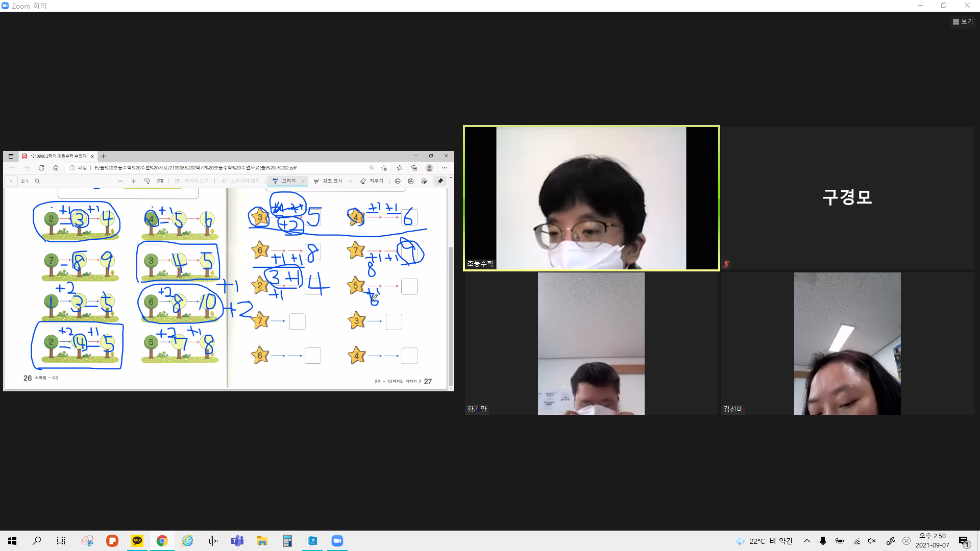Click the PDF file address bar

[219, 168]
